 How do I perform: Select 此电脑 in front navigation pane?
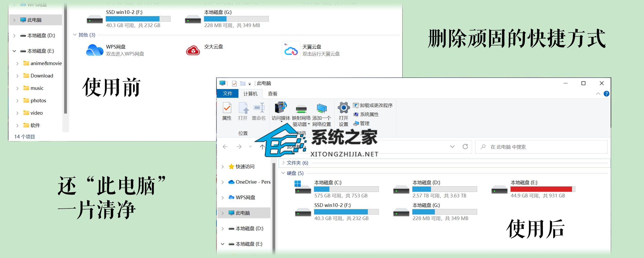(x=244, y=213)
